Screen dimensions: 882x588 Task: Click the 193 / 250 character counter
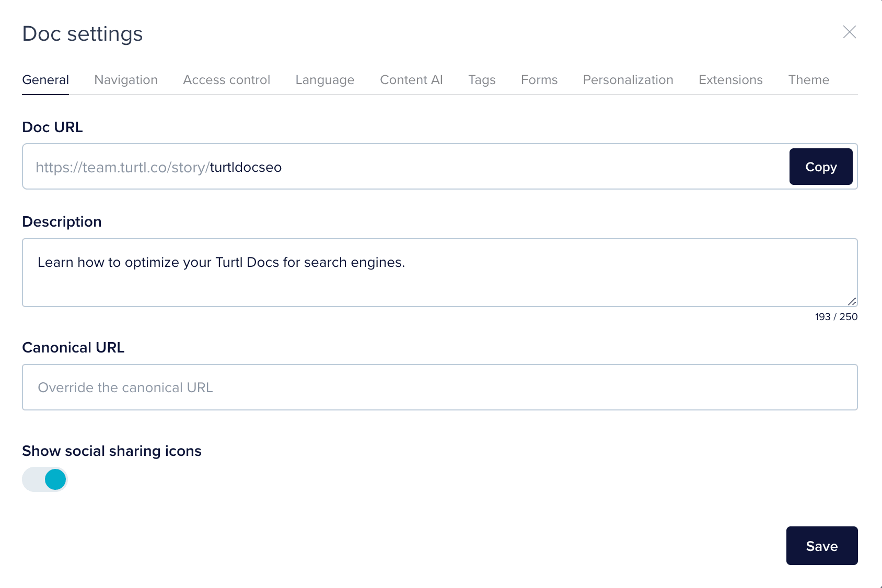[x=836, y=317]
